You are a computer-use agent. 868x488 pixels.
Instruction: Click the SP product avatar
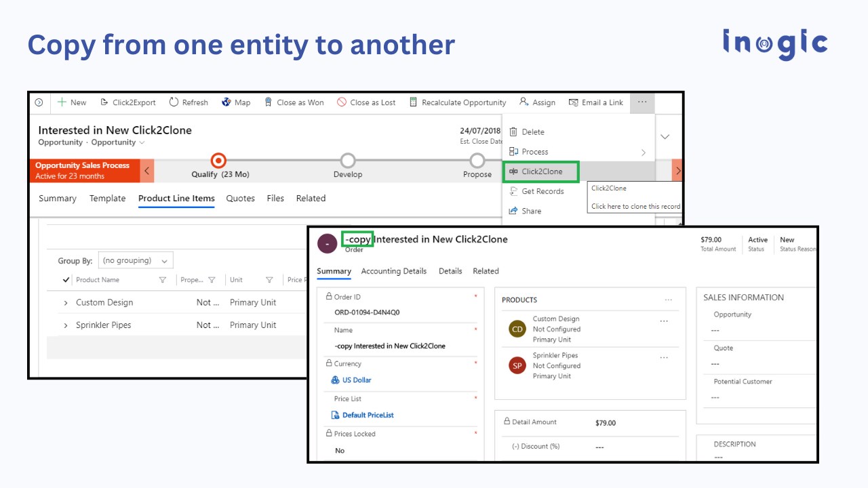[x=517, y=366]
